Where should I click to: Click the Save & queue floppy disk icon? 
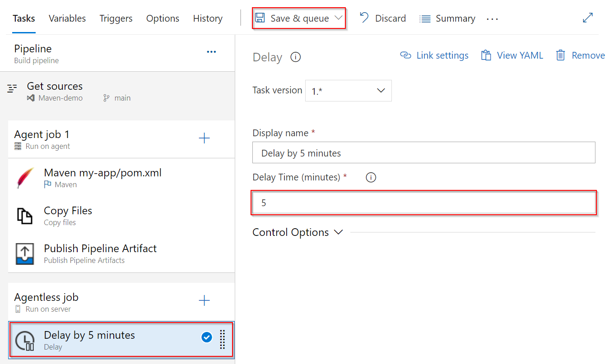pyautogui.click(x=260, y=18)
